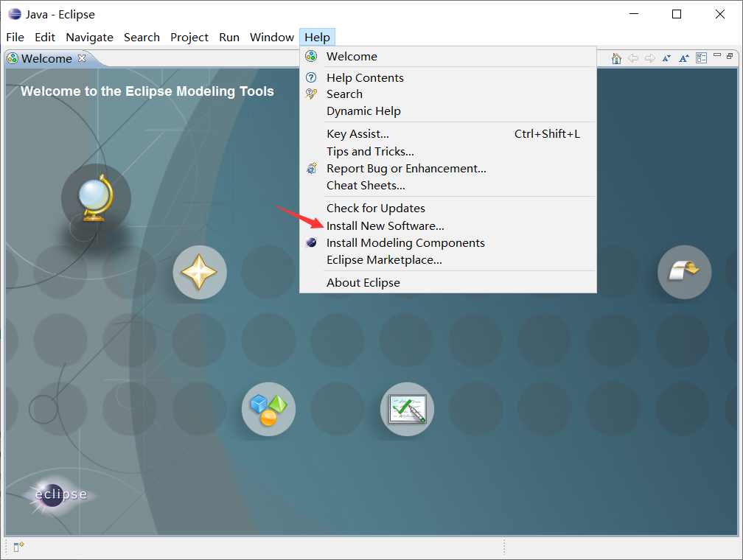Open the Samples shapes icon
Screen dimensions: 743x560
coord(268,409)
